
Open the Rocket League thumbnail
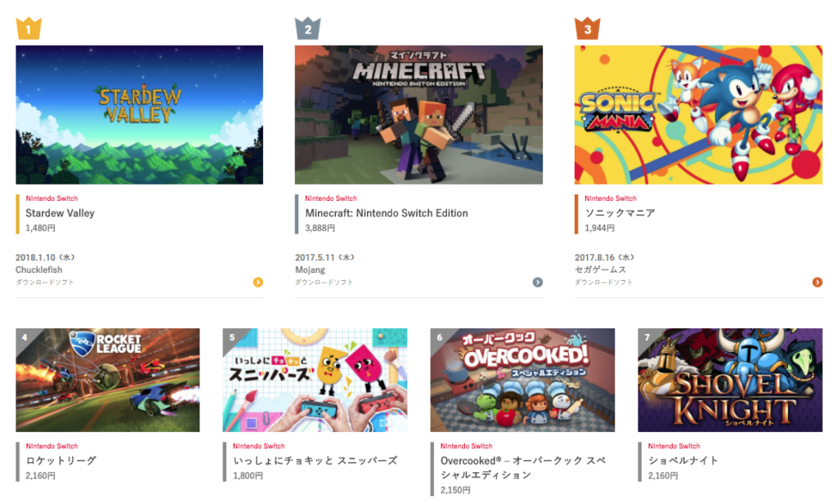tap(108, 381)
